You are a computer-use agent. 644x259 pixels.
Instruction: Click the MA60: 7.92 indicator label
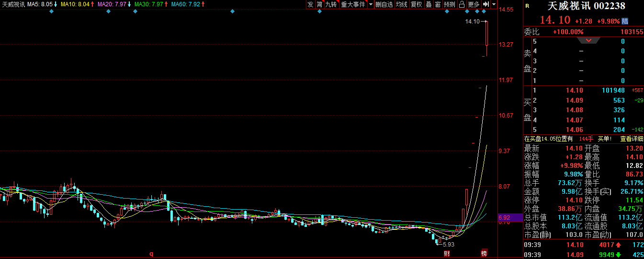pyautogui.click(x=188, y=4)
